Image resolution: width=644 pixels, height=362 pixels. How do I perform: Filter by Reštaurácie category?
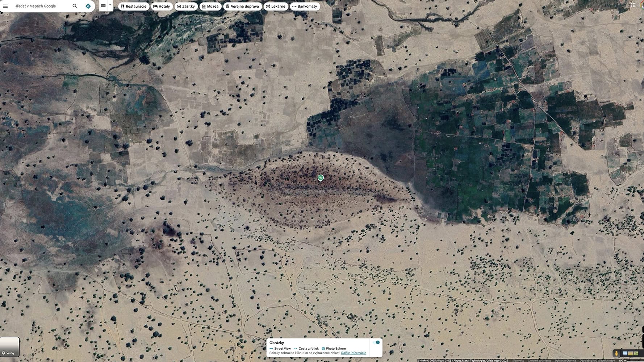pyautogui.click(x=133, y=7)
